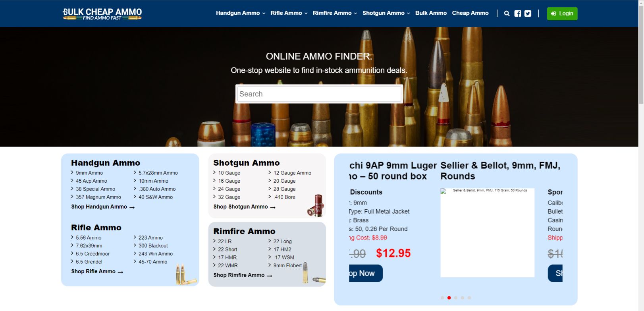644x311 pixels.
Task: Expand the Shotgun Ammo menu
Action: pyautogui.click(x=386, y=13)
